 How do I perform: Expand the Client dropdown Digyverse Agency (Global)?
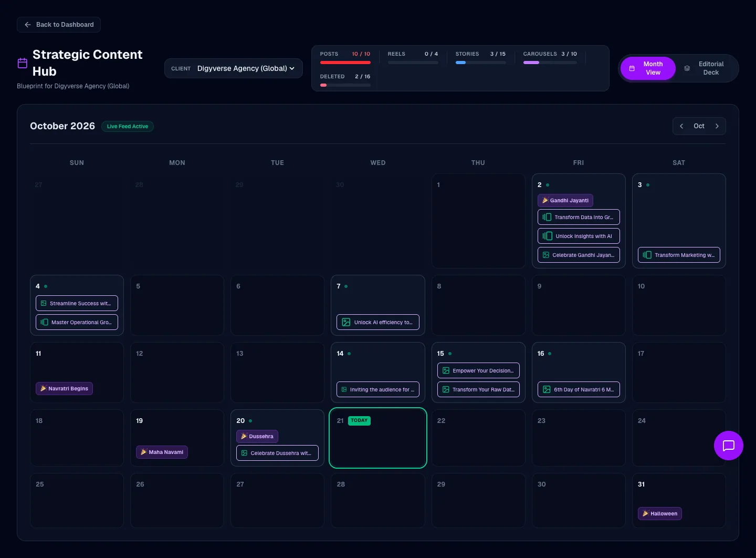coord(234,68)
